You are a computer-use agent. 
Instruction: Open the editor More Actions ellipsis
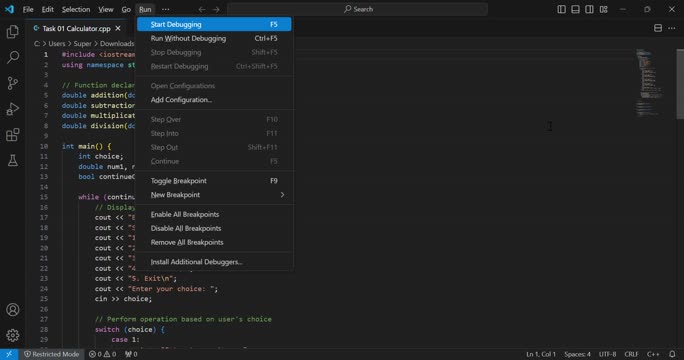pos(671,28)
